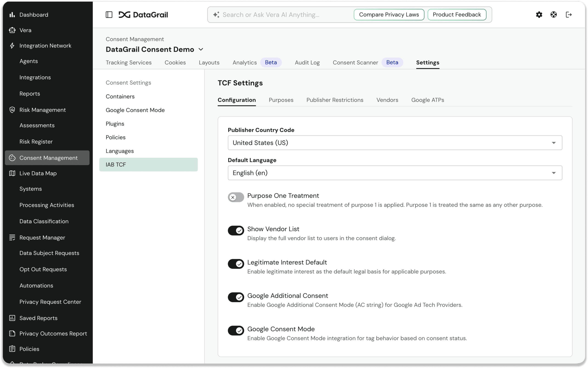Image resolution: width=588 pixels, height=368 pixels.
Task: Click the Vera robot icon
Action: pyautogui.click(x=12, y=30)
